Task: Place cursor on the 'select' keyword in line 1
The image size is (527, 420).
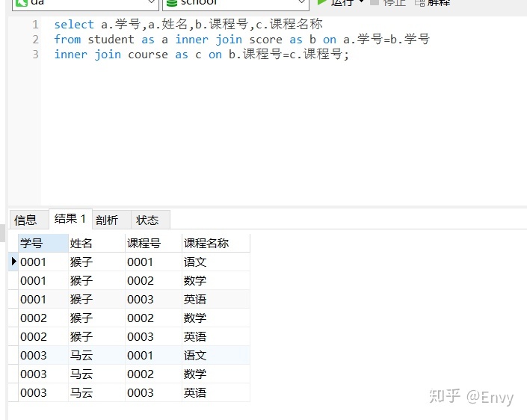Action: [x=74, y=25]
